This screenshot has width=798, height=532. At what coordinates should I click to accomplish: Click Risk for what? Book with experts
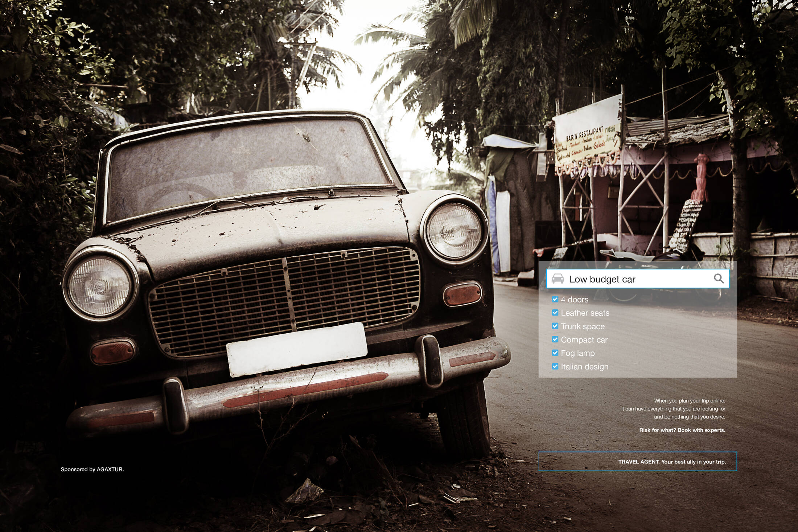pos(682,430)
